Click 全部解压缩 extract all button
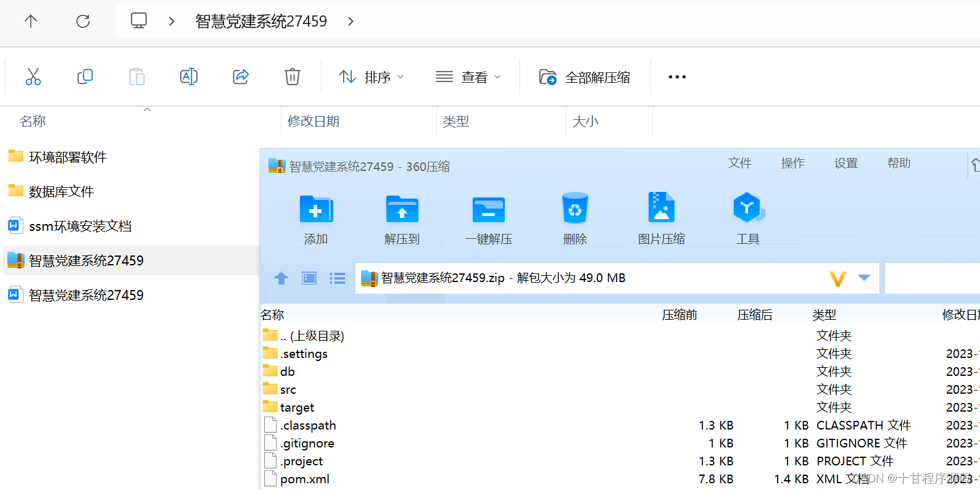The height and width of the screenshot is (490, 980). tap(585, 77)
